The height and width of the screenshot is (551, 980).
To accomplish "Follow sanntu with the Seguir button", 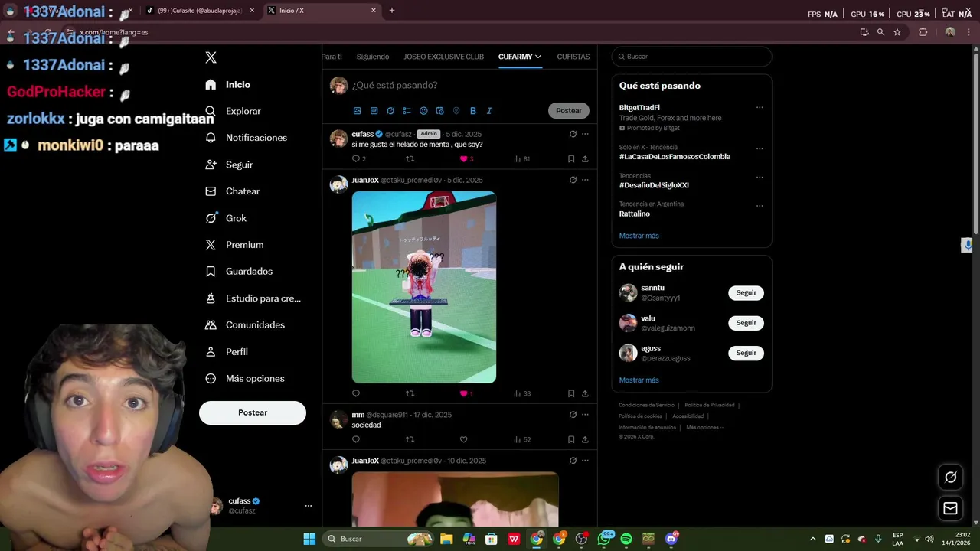I will pos(746,293).
